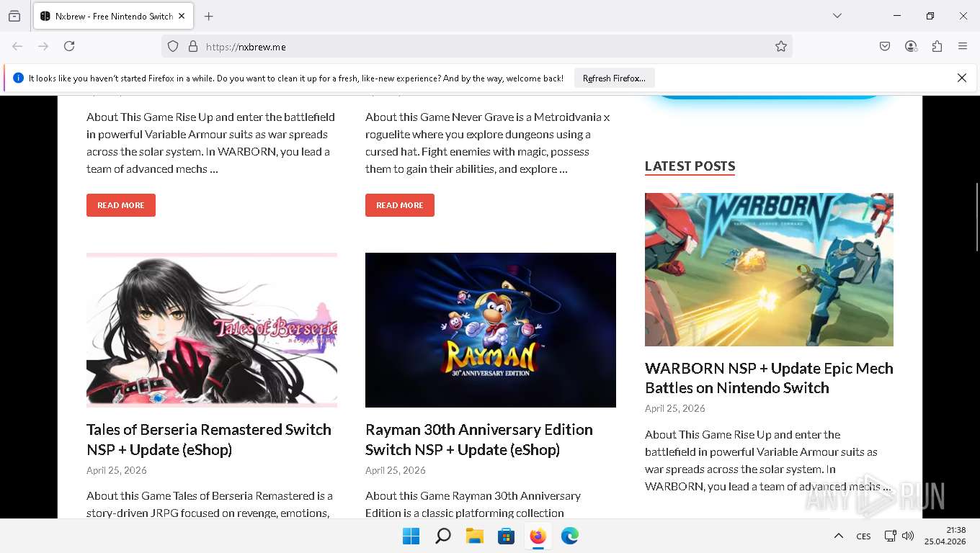980x553 pixels.
Task: View site security padlock info
Action: click(x=193, y=46)
